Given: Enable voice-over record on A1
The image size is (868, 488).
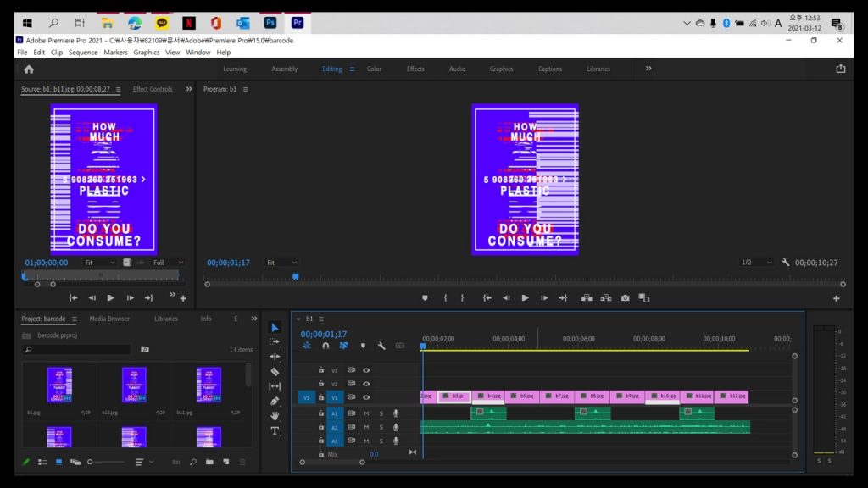Looking at the screenshot, I should (396, 413).
